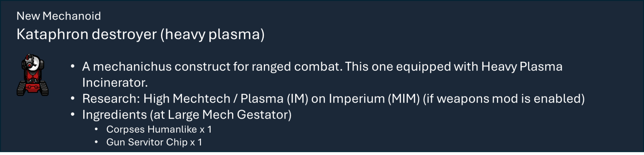Click the word "Incinerator."
The height and width of the screenshot is (155, 644).
point(115,83)
